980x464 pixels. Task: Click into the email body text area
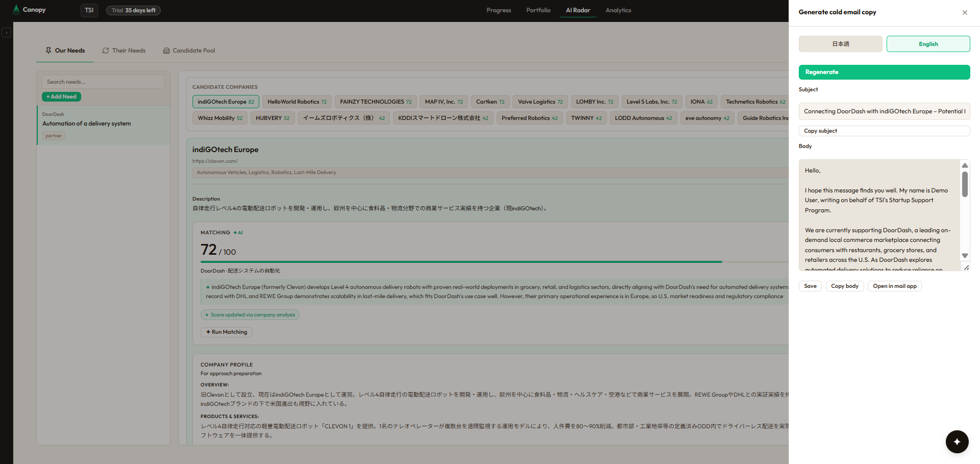coord(879,215)
